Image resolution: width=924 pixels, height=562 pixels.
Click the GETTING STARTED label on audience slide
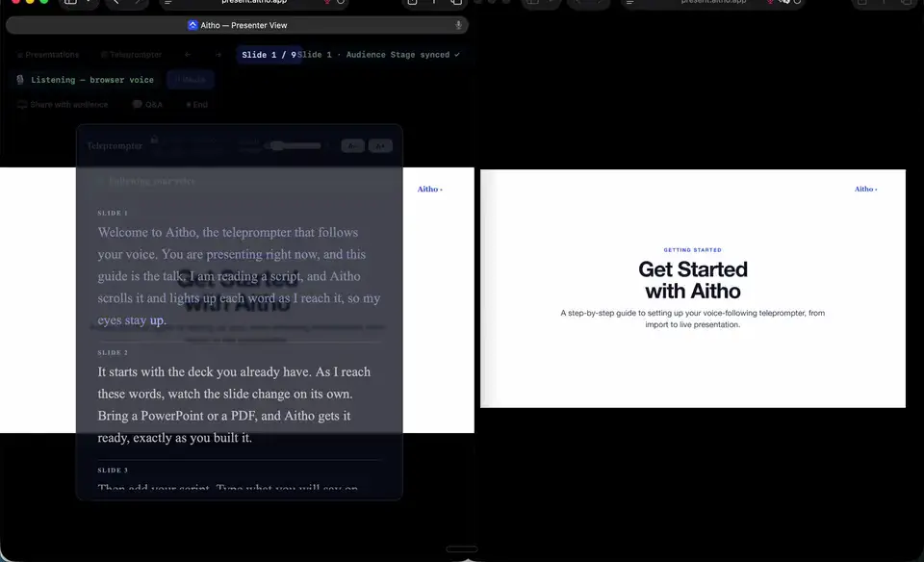pyautogui.click(x=692, y=250)
